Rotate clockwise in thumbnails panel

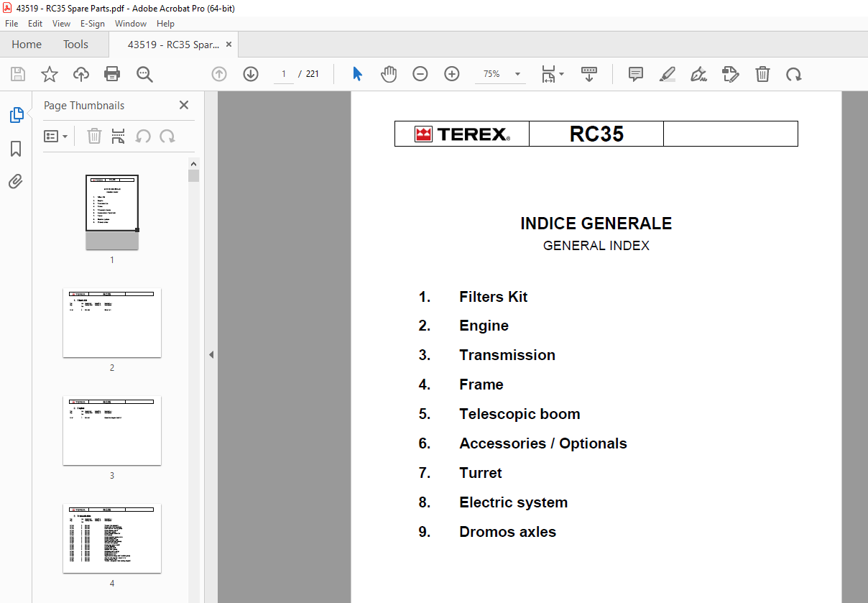coord(167,136)
